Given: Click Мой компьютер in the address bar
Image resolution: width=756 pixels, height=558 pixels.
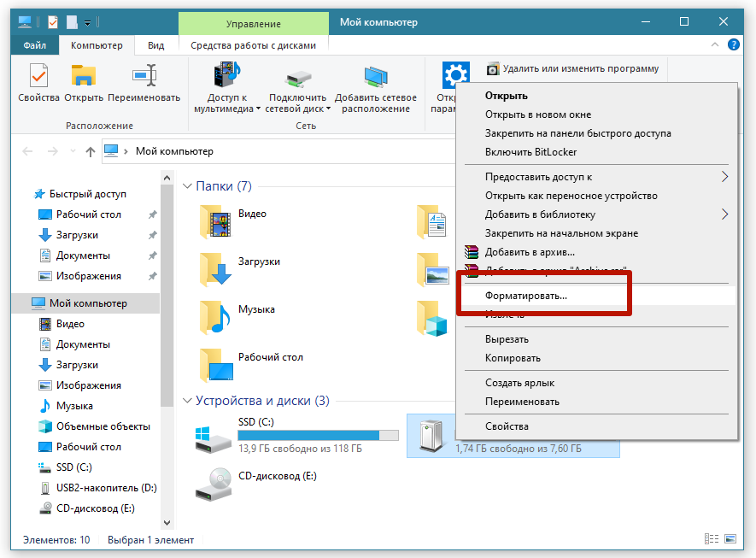Looking at the screenshot, I should click(174, 151).
